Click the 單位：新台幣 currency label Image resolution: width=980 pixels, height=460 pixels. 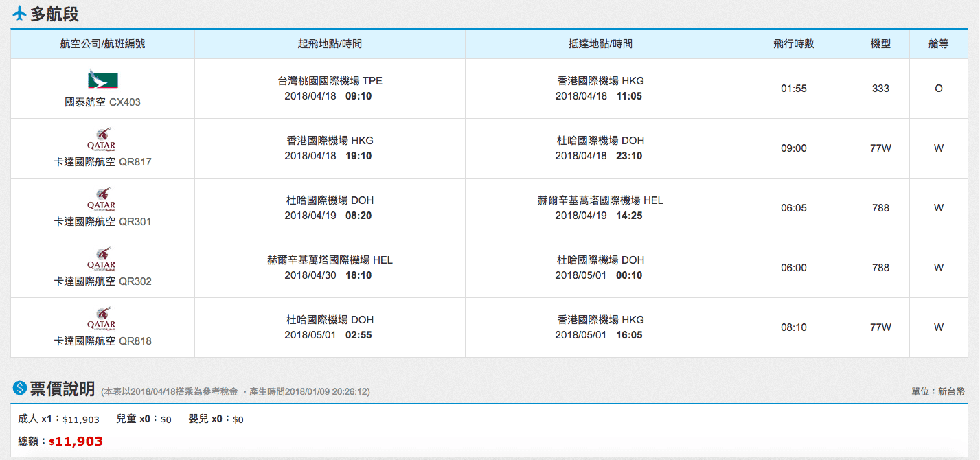tap(937, 391)
